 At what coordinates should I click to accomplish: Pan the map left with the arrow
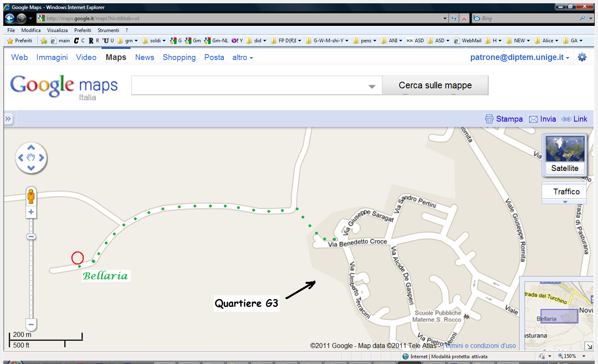coord(21,158)
